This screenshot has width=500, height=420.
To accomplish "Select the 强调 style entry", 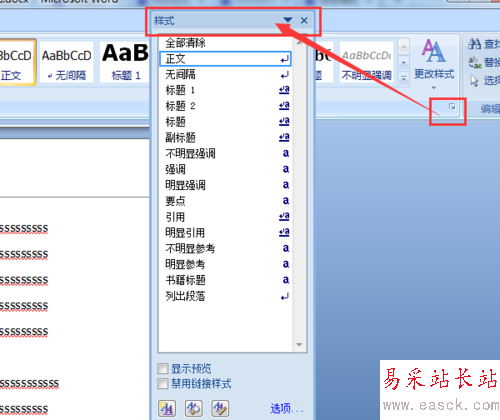I will click(x=225, y=169).
